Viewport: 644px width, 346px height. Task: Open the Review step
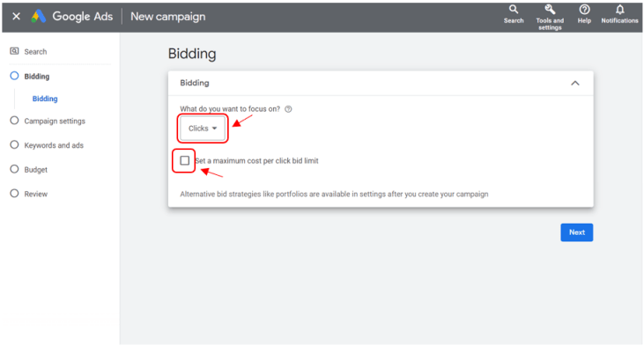36,194
